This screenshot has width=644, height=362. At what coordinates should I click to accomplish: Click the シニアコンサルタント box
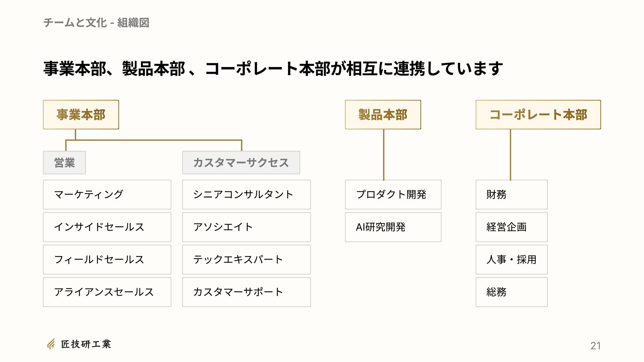[247, 195]
